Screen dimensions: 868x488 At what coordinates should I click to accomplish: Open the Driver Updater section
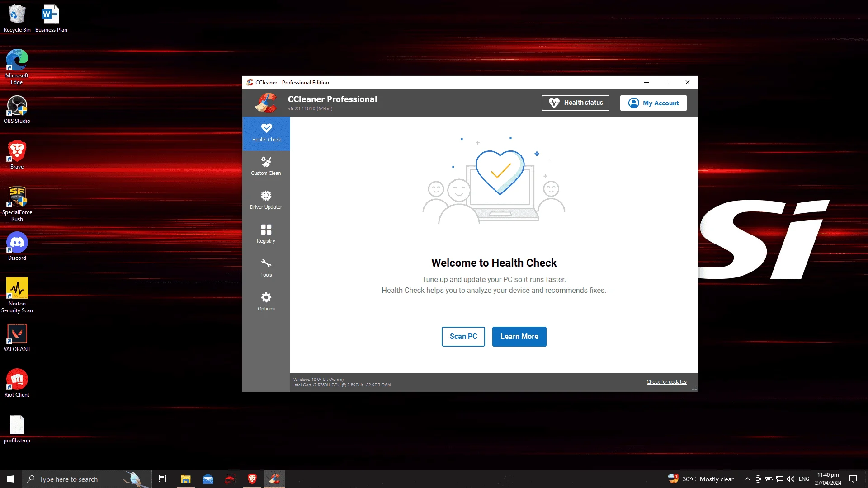[266, 201]
